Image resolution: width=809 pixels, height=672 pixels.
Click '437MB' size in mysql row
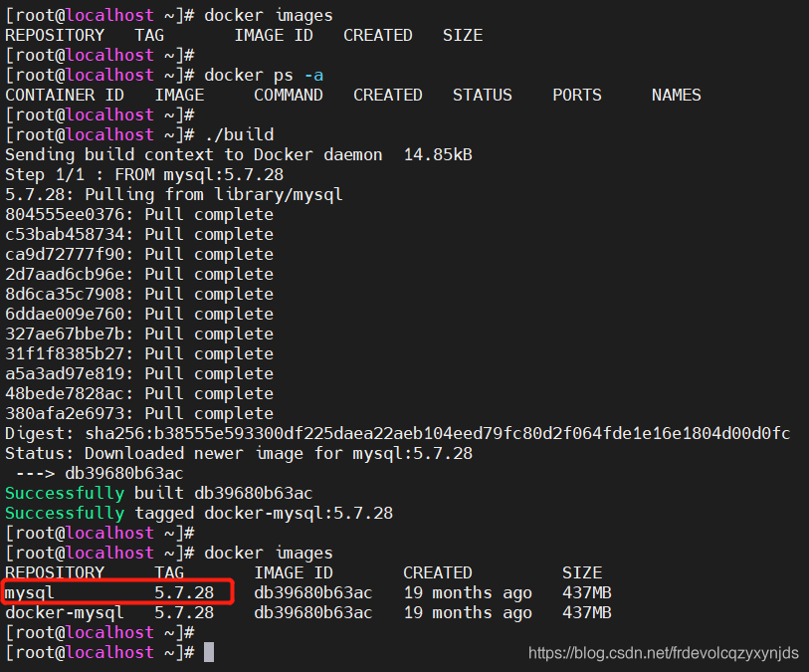pyautogui.click(x=587, y=593)
